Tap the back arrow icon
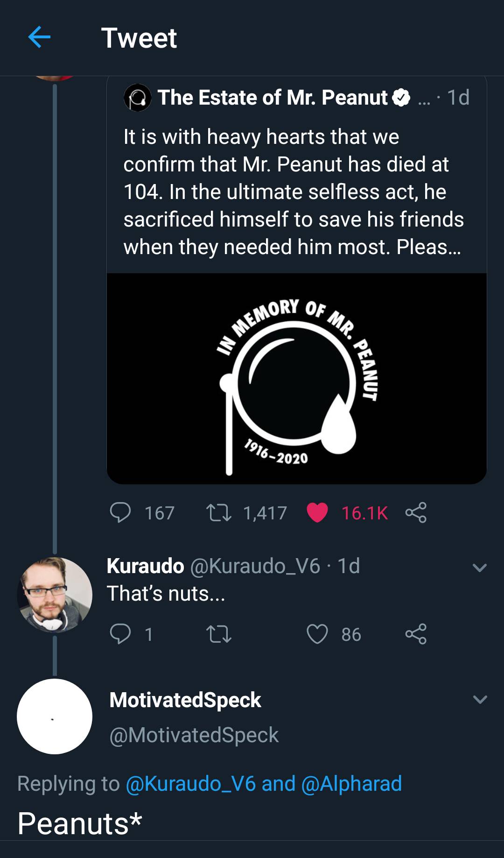This screenshot has width=504, height=858. (x=39, y=37)
